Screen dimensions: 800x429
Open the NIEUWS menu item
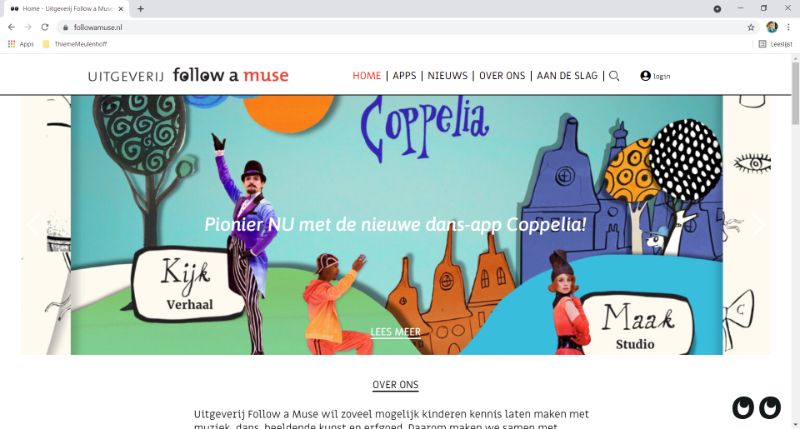pyautogui.click(x=447, y=75)
